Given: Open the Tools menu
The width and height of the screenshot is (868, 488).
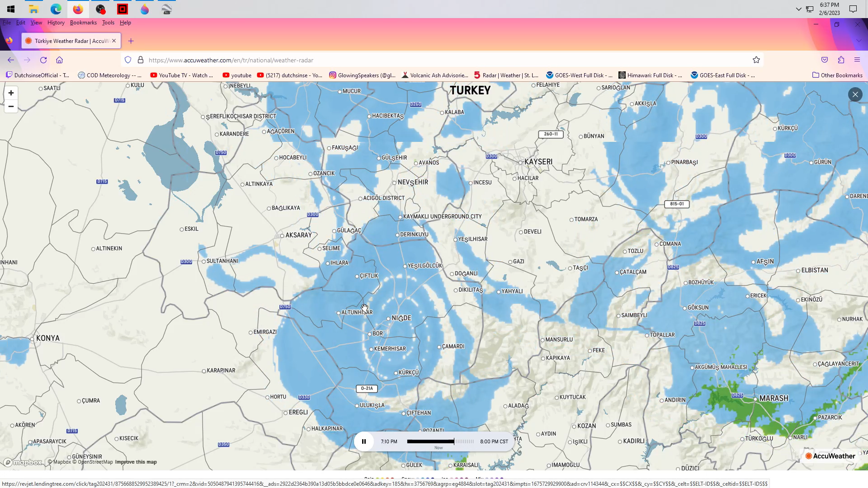Looking at the screenshot, I should point(108,23).
